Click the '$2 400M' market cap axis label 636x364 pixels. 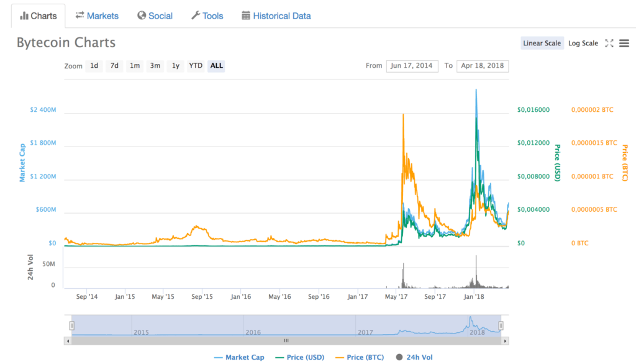click(x=43, y=110)
